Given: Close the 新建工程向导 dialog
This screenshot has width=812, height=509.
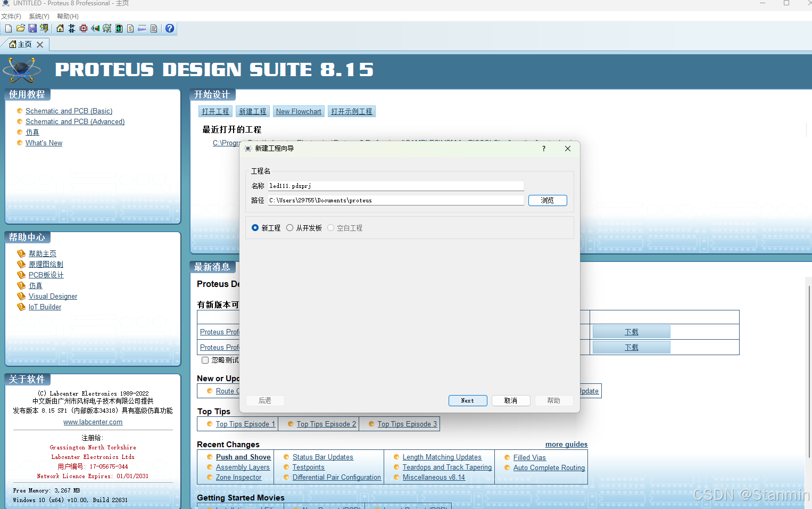Looking at the screenshot, I should tap(568, 149).
